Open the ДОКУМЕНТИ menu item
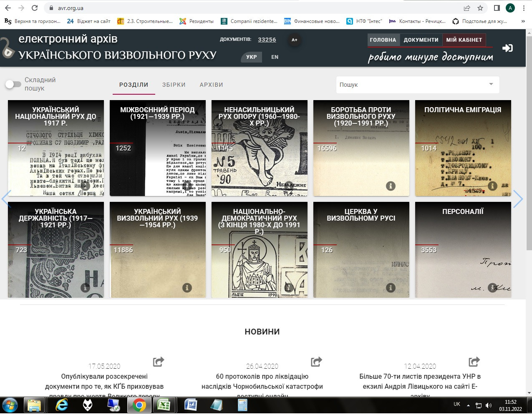 tap(421, 40)
